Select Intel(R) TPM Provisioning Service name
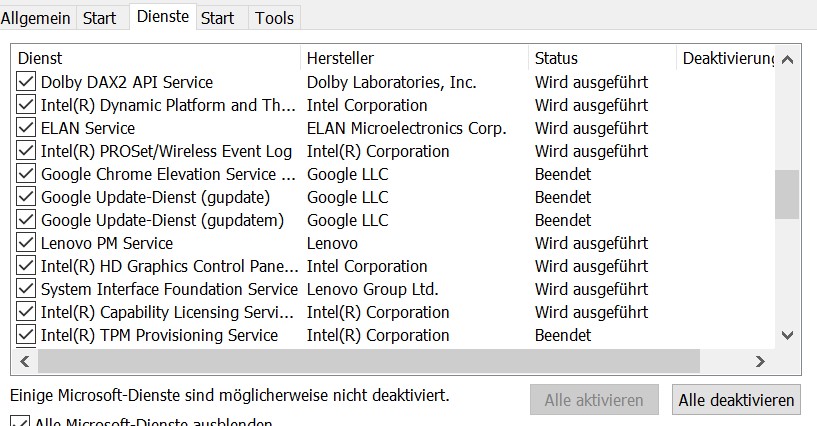817x426 pixels. coord(159,334)
